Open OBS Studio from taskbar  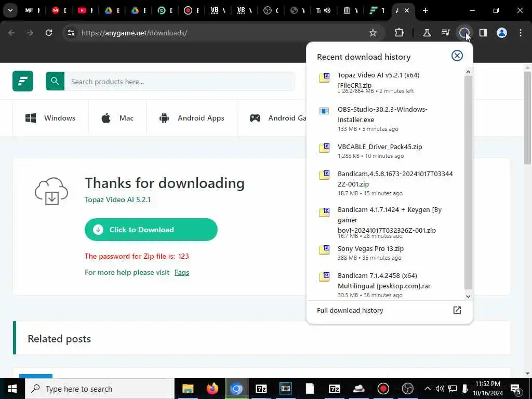[x=407, y=389]
